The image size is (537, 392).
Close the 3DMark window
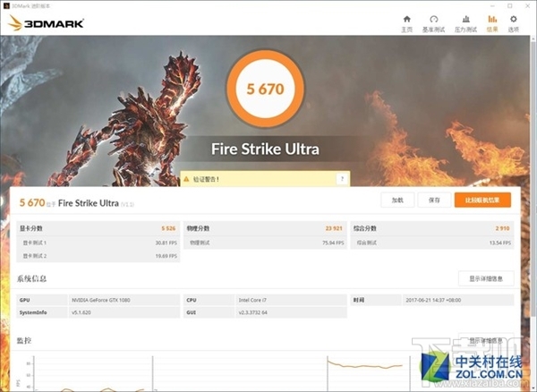(x=528, y=6)
